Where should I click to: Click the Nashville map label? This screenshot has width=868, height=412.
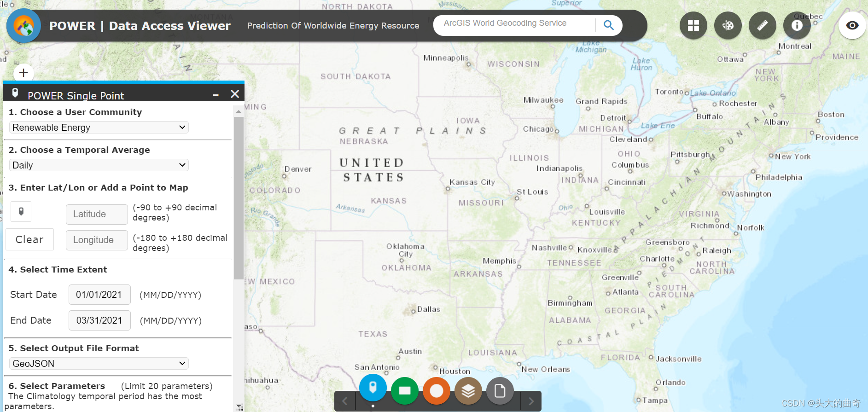[549, 248]
